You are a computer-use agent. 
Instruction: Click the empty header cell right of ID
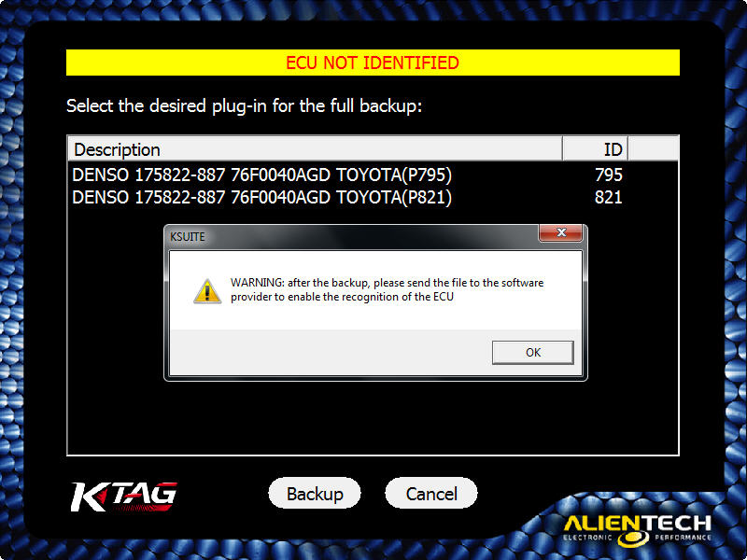click(x=653, y=149)
